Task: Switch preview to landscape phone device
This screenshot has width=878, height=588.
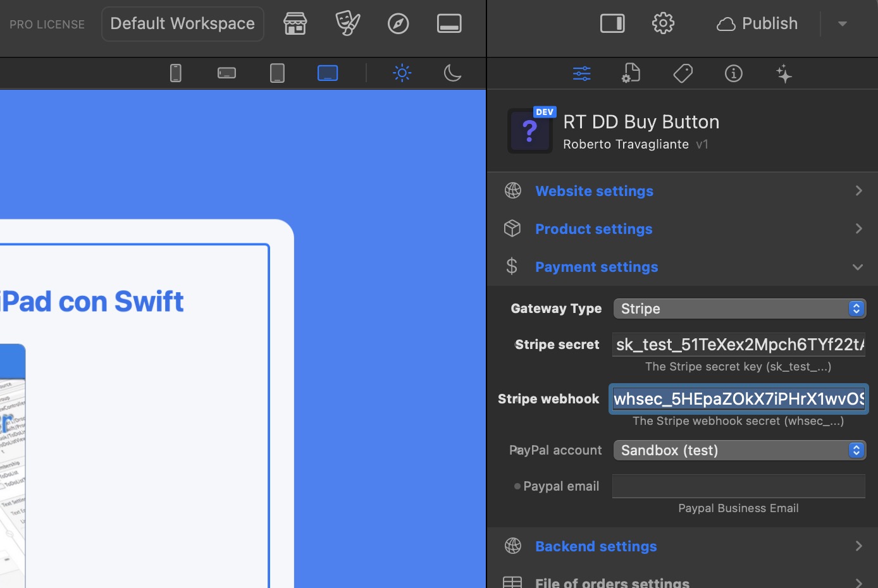Action: tap(226, 73)
